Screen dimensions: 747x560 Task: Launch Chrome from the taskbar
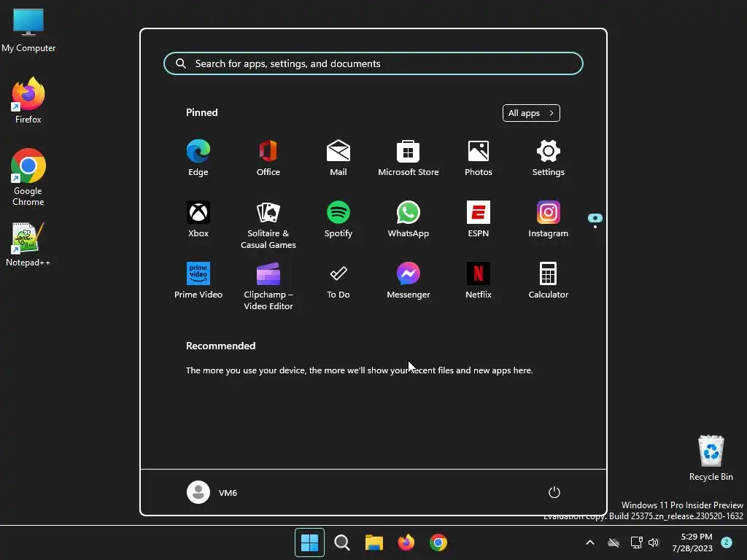(438, 542)
